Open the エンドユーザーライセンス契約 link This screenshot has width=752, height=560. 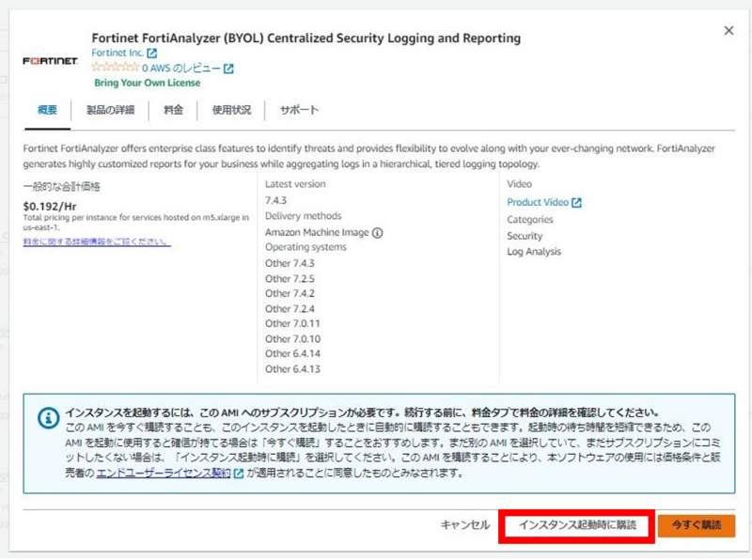pyautogui.click(x=164, y=474)
